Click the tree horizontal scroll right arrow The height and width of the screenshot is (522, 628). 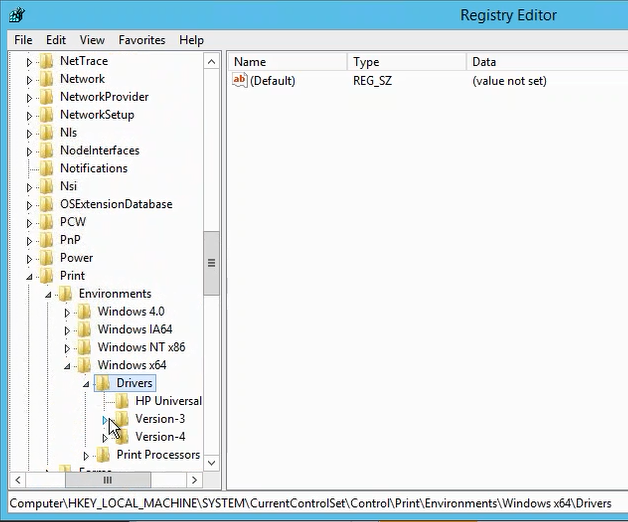coord(195,480)
